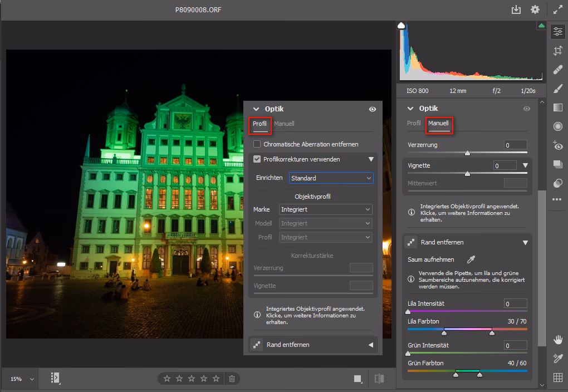The height and width of the screenshot is (392, 568).
Task: Click the Verzerrung value input field
Action: point(515,145)
